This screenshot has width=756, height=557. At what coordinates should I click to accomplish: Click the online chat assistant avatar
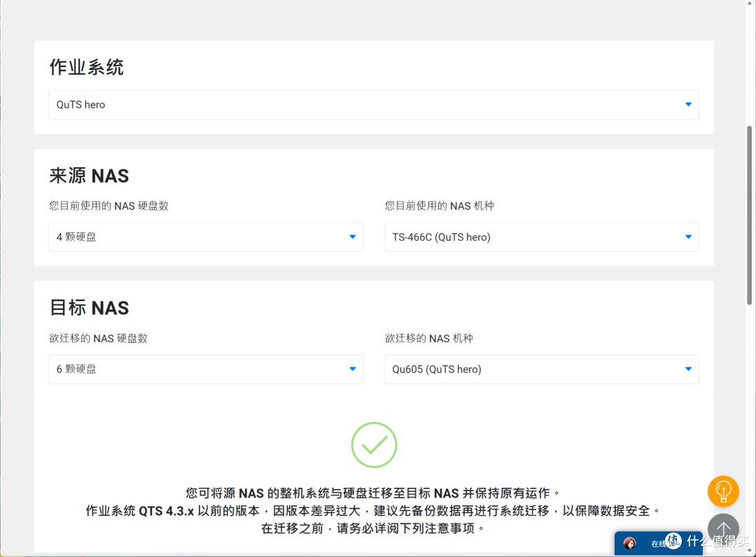point(630,544)
